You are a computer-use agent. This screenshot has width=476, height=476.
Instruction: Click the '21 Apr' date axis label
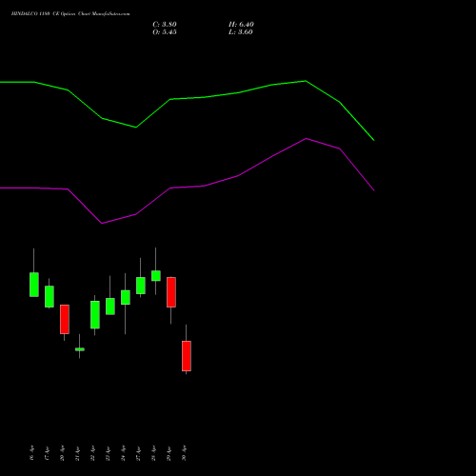[77, 453]
